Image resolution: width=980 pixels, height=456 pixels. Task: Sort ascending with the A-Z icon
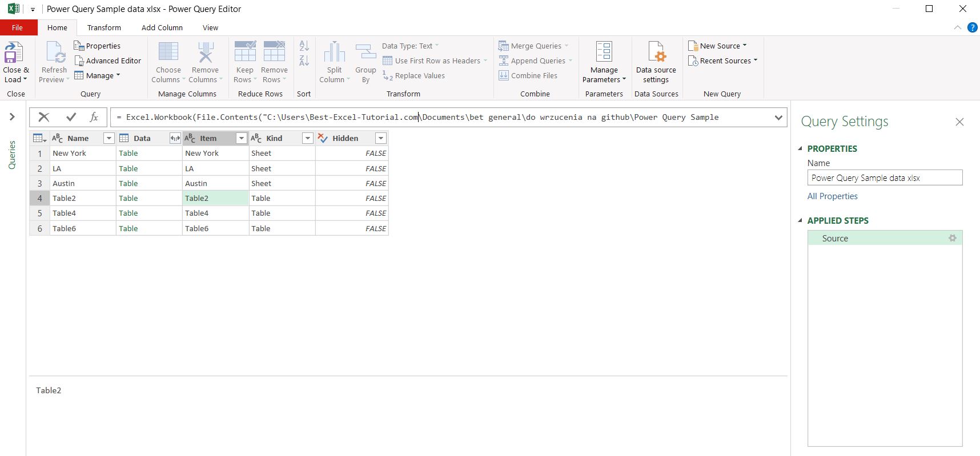[304, 46]
